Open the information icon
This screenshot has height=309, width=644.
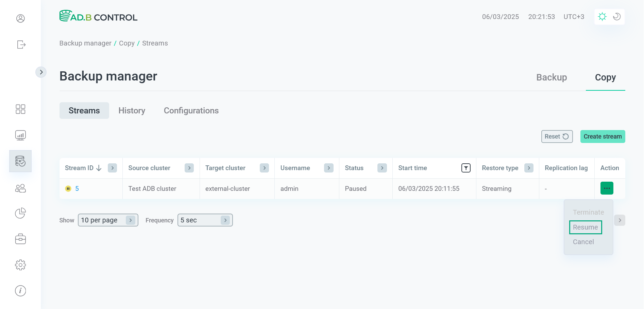click(20, 291)
